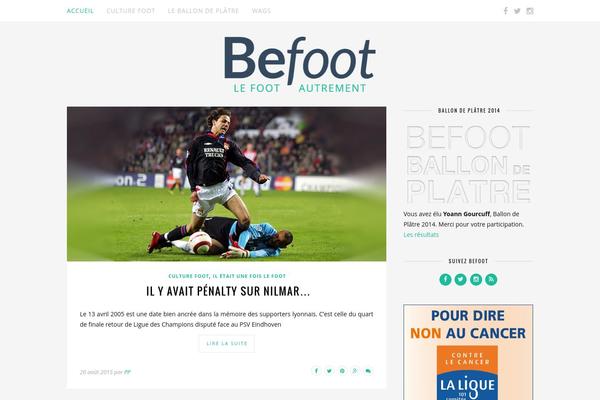Viewport: 600px width, 400px height.
Task: Open the Facebook icon in top header
Action: (x=505, y=11)
